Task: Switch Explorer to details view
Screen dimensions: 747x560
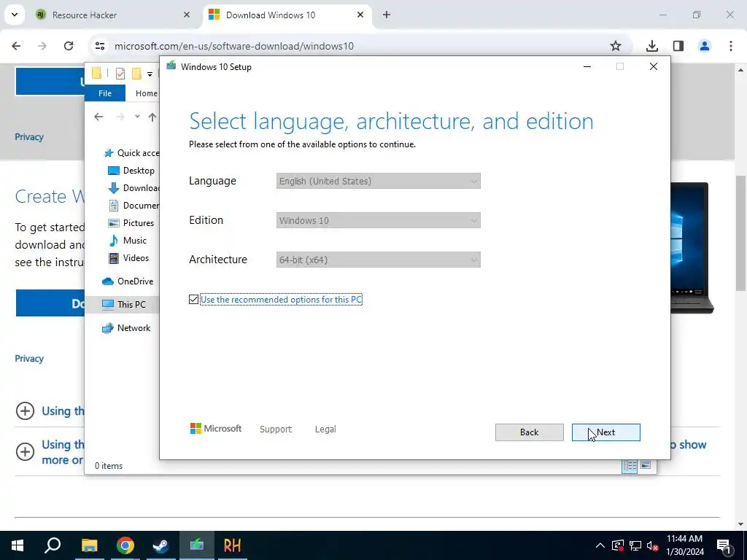Action: 630,466
